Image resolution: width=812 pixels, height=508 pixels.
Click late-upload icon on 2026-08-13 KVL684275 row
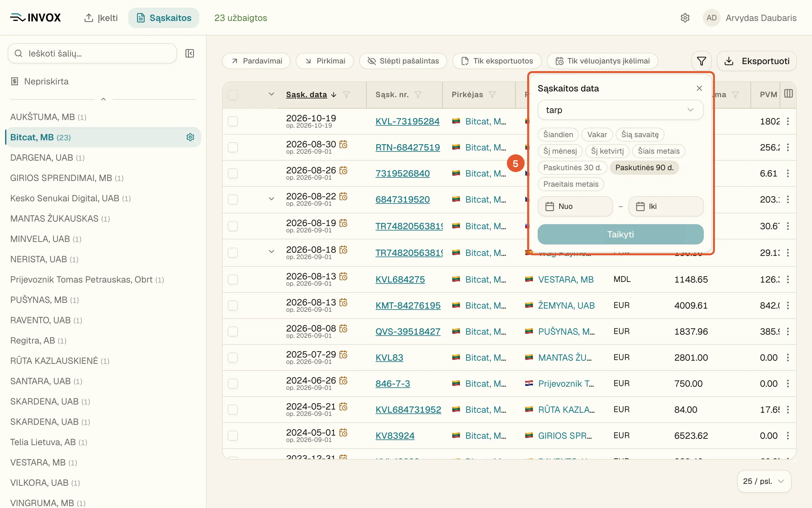343,276
